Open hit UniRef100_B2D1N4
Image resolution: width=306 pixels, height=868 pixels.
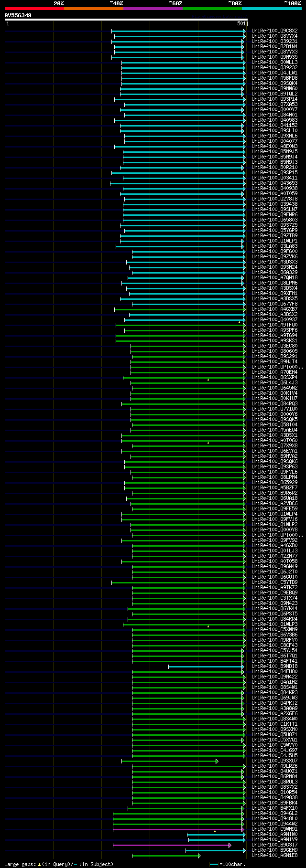point(274,47)
